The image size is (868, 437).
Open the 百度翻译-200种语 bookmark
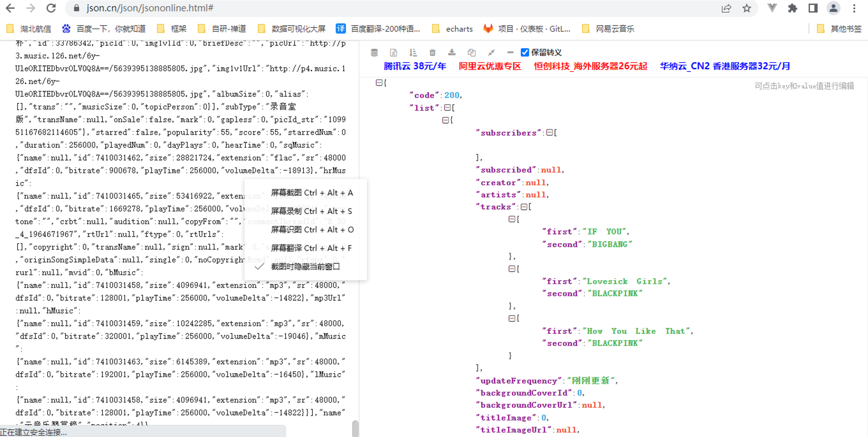(378, 29)
